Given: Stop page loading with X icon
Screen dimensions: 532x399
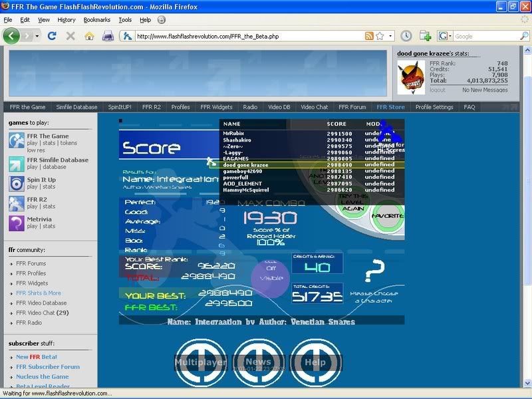Looking at the screenshot, I should tap(70, 36).
